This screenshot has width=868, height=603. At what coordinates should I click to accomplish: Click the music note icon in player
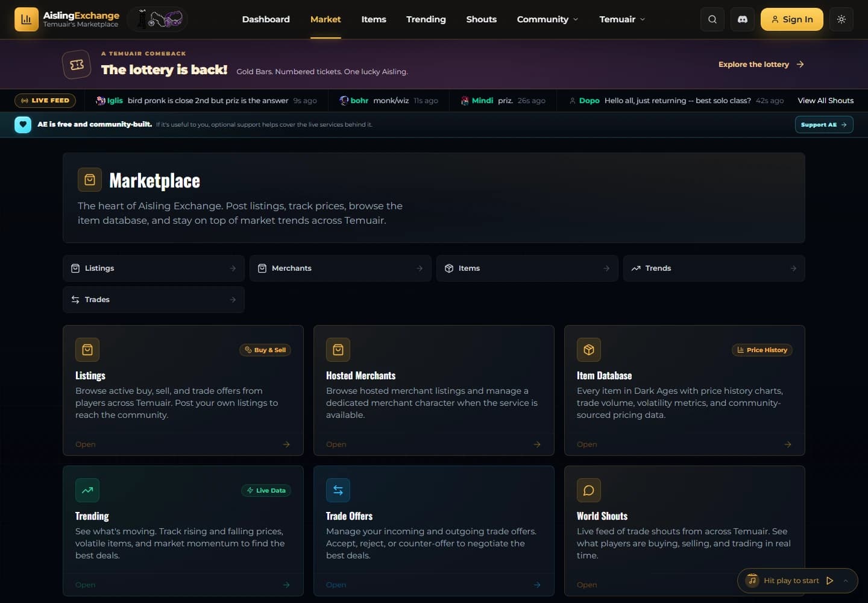pos(752,581)
